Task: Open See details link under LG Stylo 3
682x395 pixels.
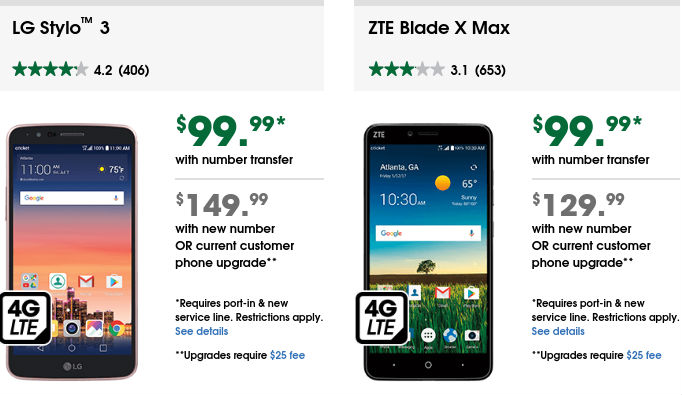Action: (201, 331)
